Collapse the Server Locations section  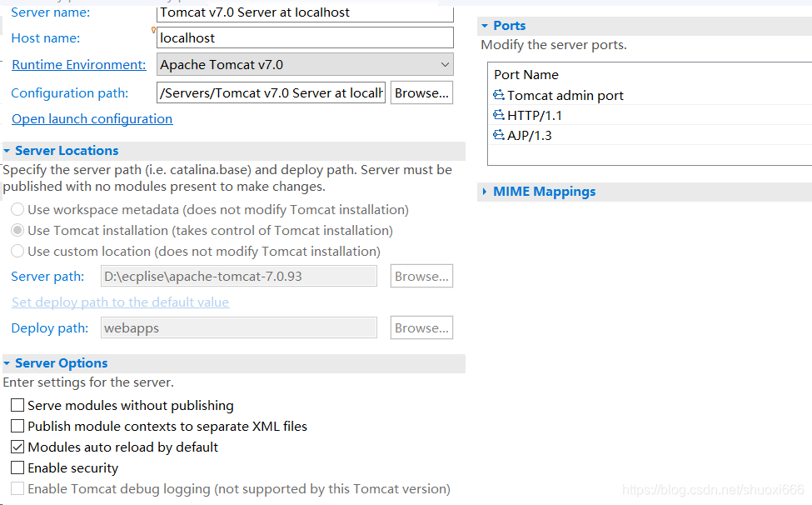[7, 151]
